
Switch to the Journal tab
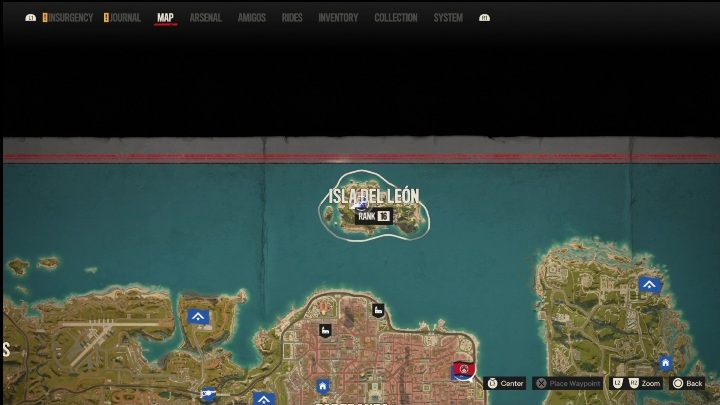pos(124,18)
